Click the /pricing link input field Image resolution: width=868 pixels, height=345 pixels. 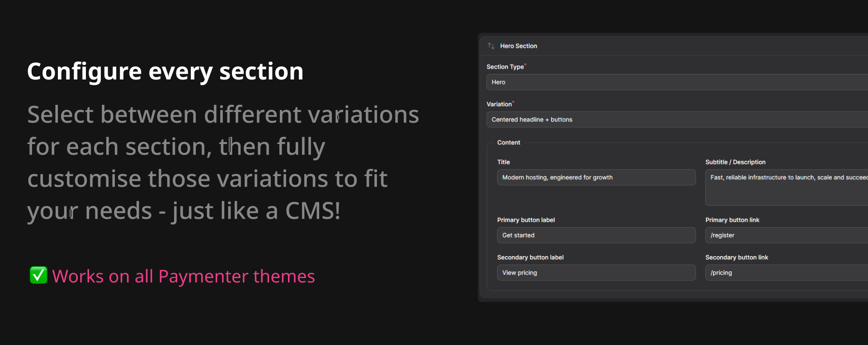786,273
